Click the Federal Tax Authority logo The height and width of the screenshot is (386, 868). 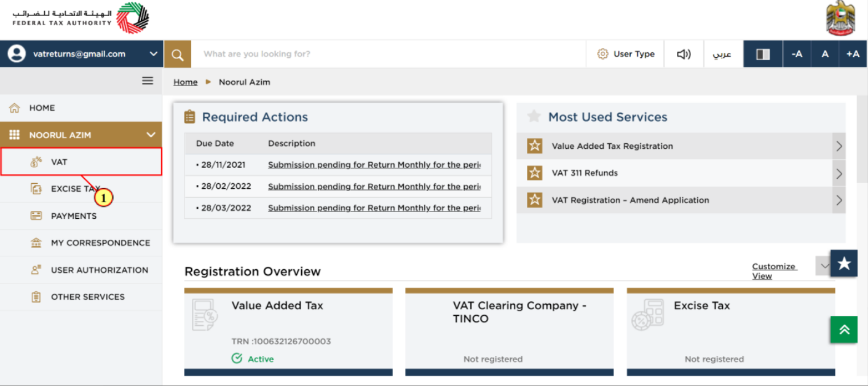81,18
